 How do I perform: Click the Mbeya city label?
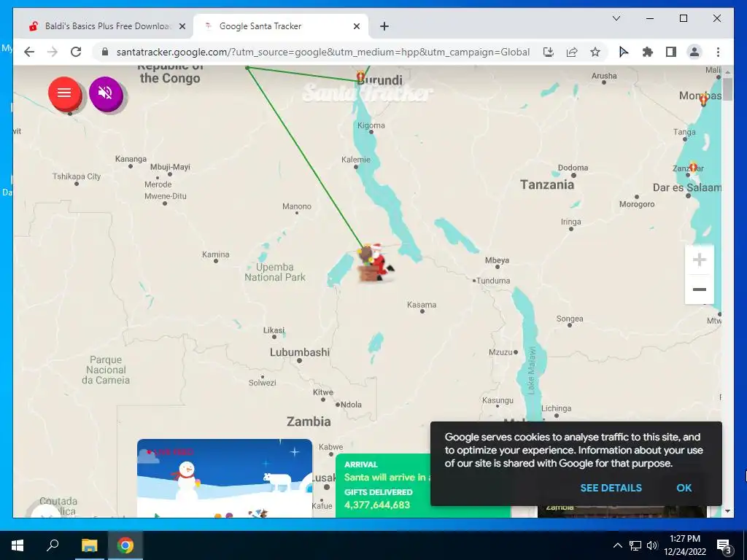[497, 260]
